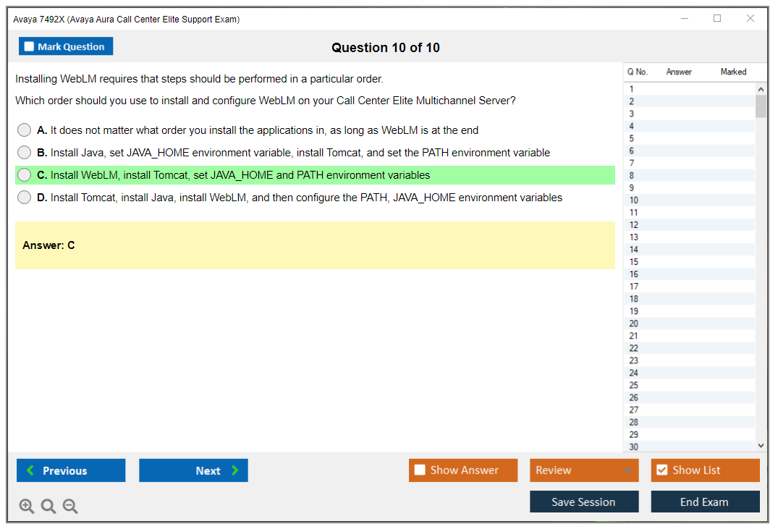Image resolution: width=778 pixels, height=532 pixels.
Task: Minimize the exam window
Action: tap(684, 19)
